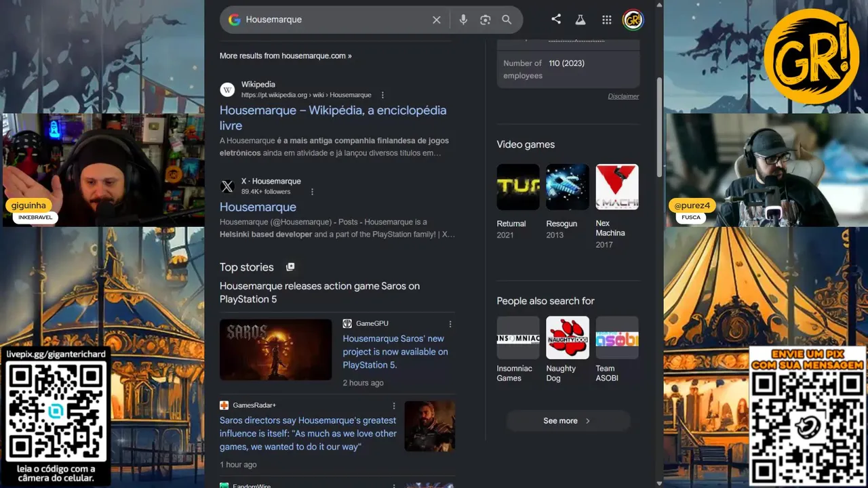Click the page vertical scrollbar
868x488 pixels.
point(659,127)
